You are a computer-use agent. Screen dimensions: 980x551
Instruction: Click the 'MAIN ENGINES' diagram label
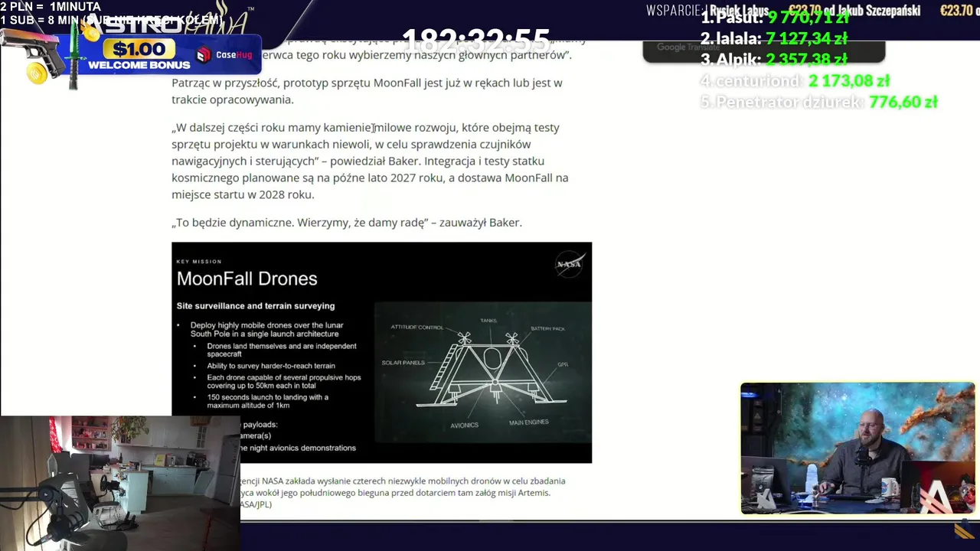529,422
